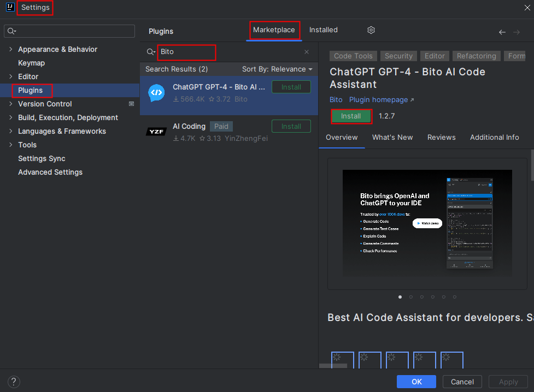Click the YZF AI Coding plugin logo
The height and width of the screenshot is (392, 534).
pyautogui.click(x=156, y=132)
